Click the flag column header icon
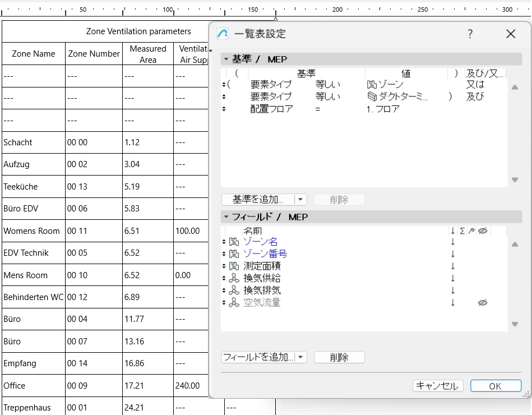 (x=471, y=231)
